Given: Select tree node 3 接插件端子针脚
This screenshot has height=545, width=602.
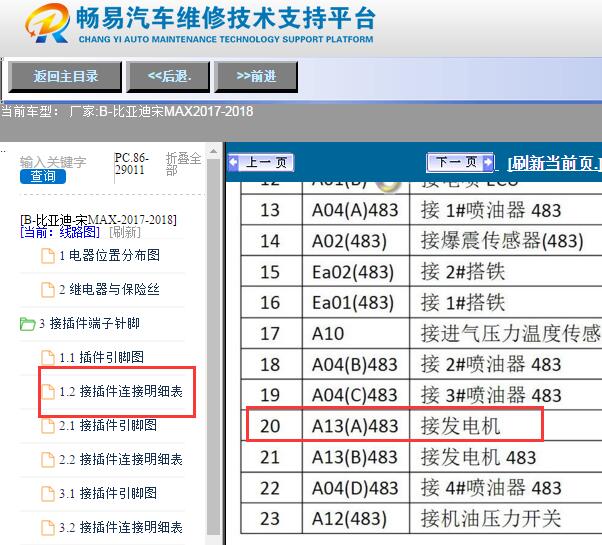Looking at the screenshot, I should pyautogui.click(x=89, y=324).
